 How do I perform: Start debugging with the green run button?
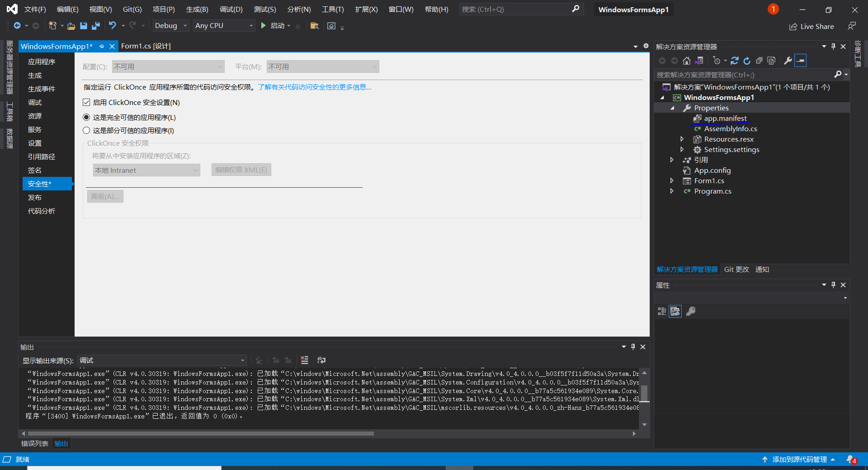point(264,26)
